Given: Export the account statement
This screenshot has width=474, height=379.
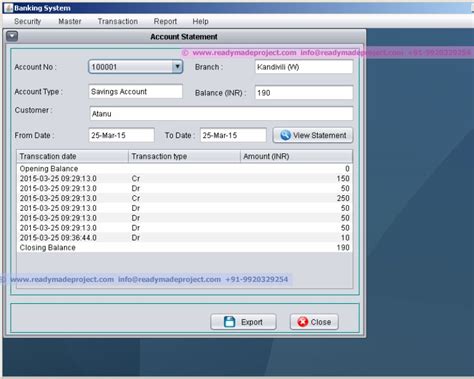Looking at the screenshot, I should pos(243,322).
